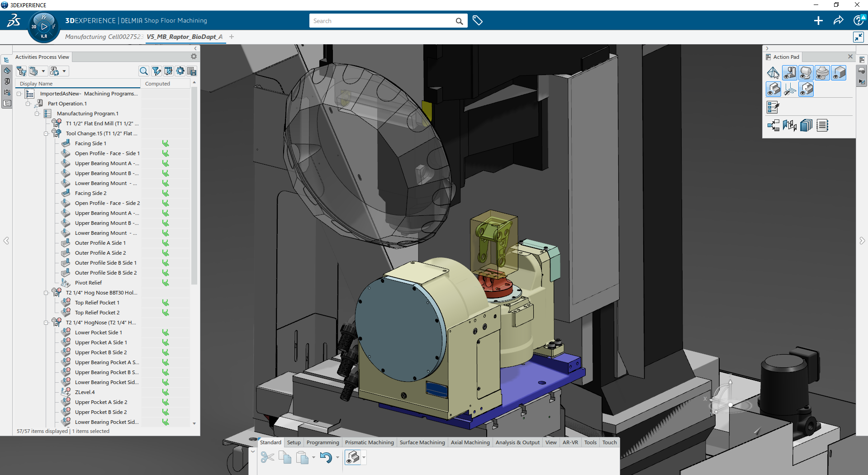Open the Analysis & Output tab
868x475 pixels.
click(x=517, y=442)
